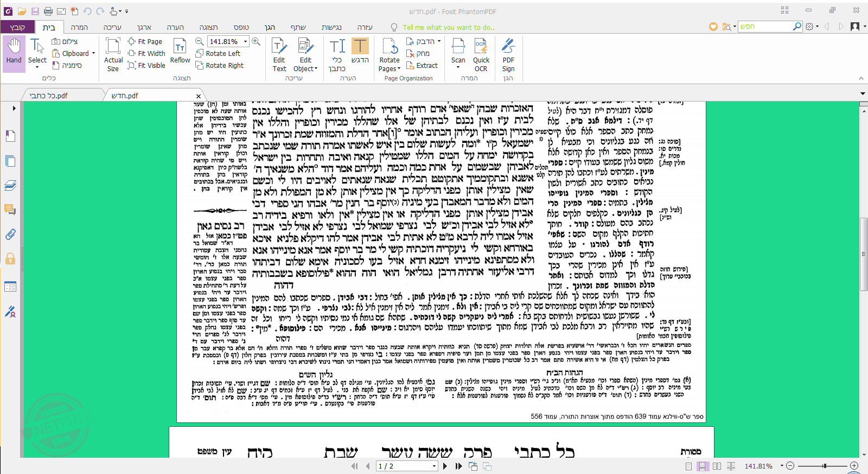868x474 pixels.
Task: Click the Redo arrow
Action: coord(100,11)
